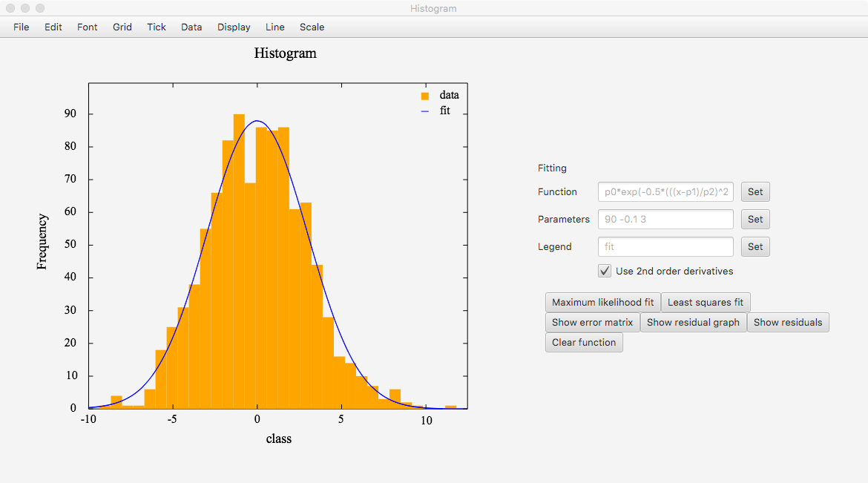This screenshot has width=868, height=483.
Task: Open the Edit menu
Action: click(x=53, y=27)
